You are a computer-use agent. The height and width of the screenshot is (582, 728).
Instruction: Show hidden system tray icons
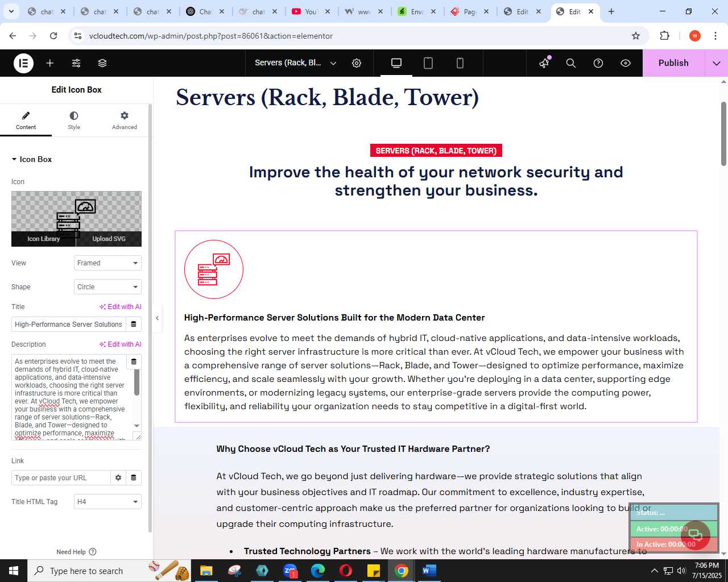tap(654, 571)
